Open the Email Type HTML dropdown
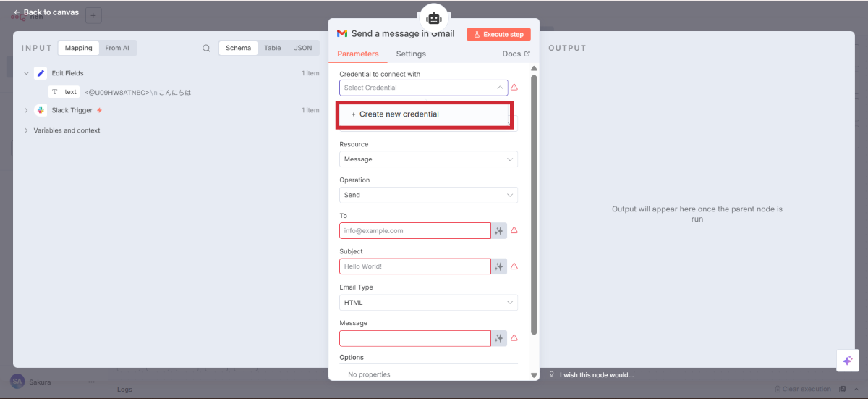Image resolution: width=868 pixels, height=399 pixels. pyautogui.click(x=428, y=302)
